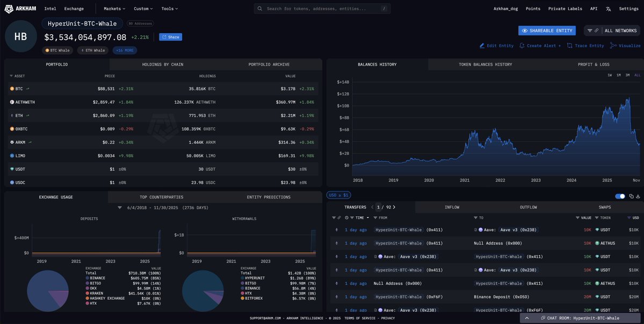Screen dimensions: 644x324
Task: Open the Visualize graph tool
Action: [625, 46]
